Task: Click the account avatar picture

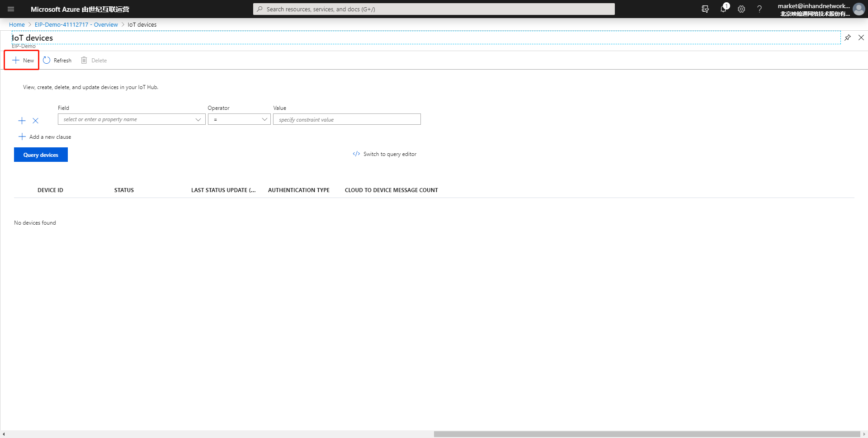Action: 859,9
